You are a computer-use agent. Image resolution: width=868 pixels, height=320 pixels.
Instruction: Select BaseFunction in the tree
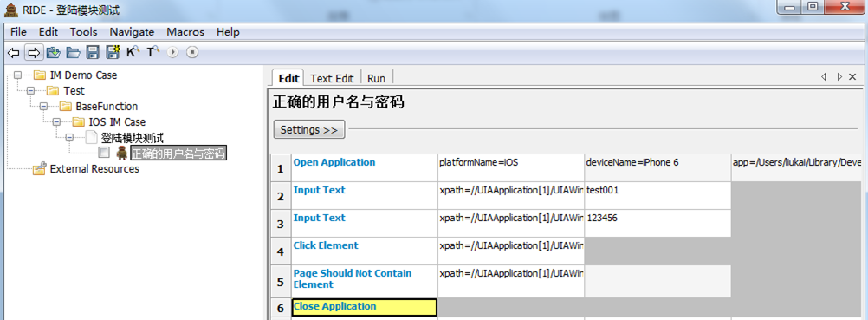tap(107, 107)
